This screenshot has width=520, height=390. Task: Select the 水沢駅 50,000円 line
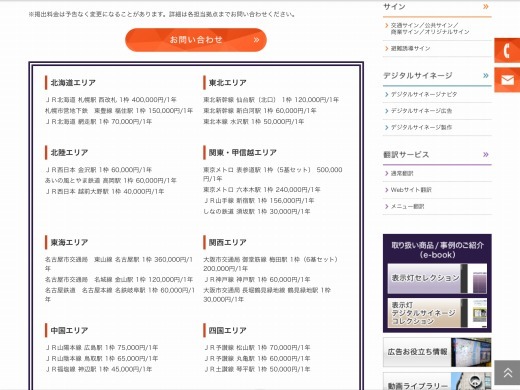254,122
